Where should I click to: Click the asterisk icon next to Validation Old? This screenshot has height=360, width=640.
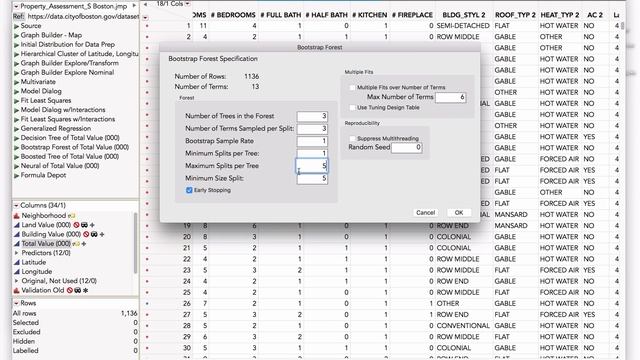(x=85, y=291)
